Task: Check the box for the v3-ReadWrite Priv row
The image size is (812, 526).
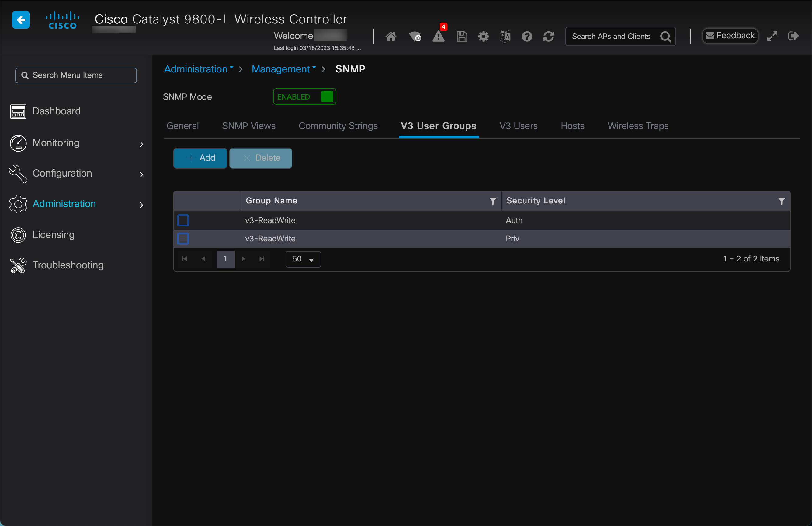Action: 183,238
